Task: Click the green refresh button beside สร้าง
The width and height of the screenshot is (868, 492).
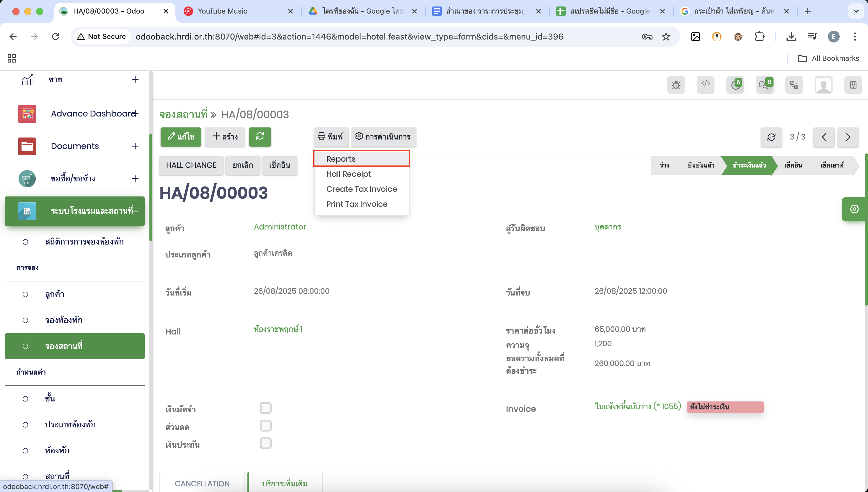Action: (260, 137)
